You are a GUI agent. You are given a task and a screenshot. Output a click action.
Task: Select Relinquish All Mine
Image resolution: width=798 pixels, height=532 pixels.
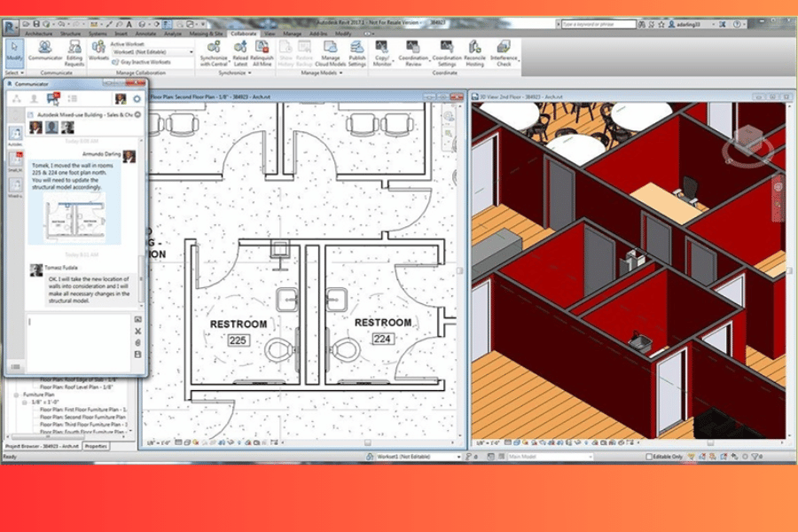tap(262, 51)
